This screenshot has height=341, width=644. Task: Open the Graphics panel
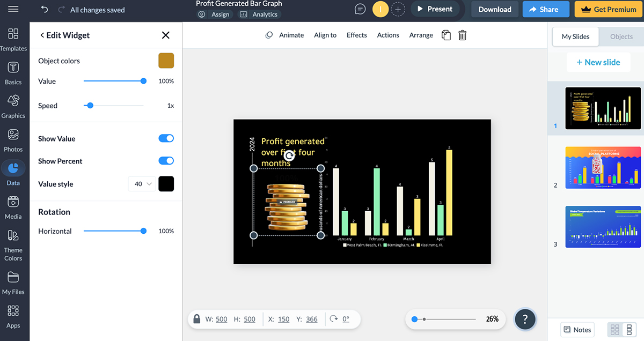pyautogui.click(x=13, y=105)
